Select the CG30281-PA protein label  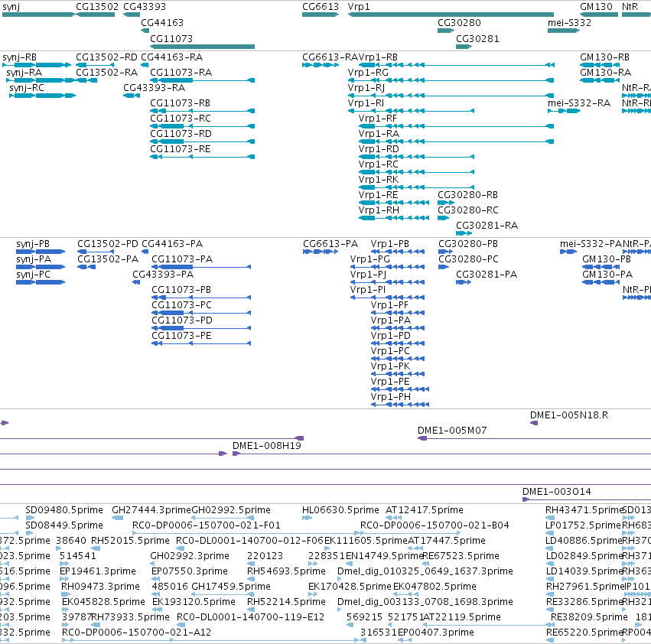(x=487, y=275)
